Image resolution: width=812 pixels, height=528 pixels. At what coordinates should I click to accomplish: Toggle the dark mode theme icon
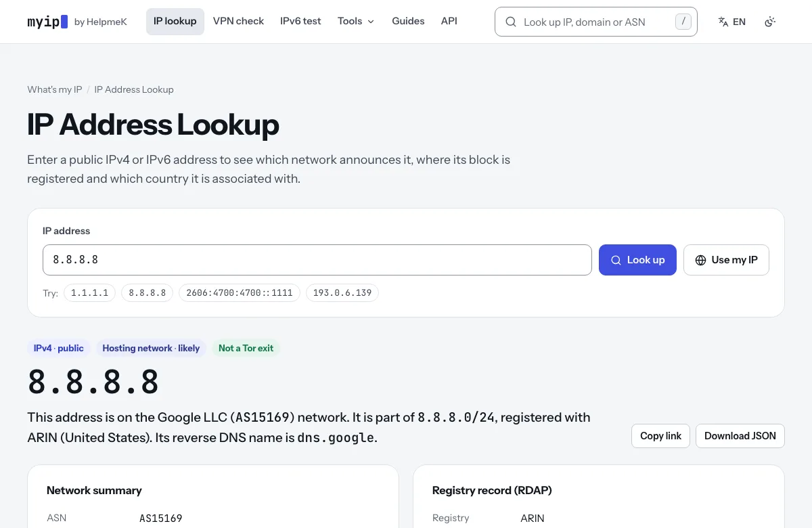click(770, 22)
